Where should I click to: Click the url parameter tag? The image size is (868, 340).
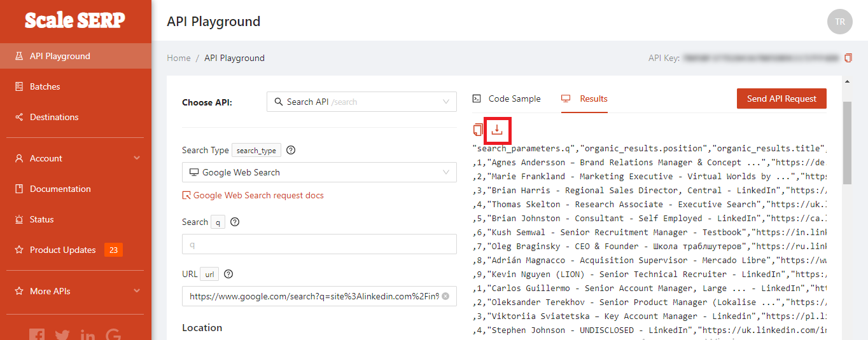tap(209, 274)
